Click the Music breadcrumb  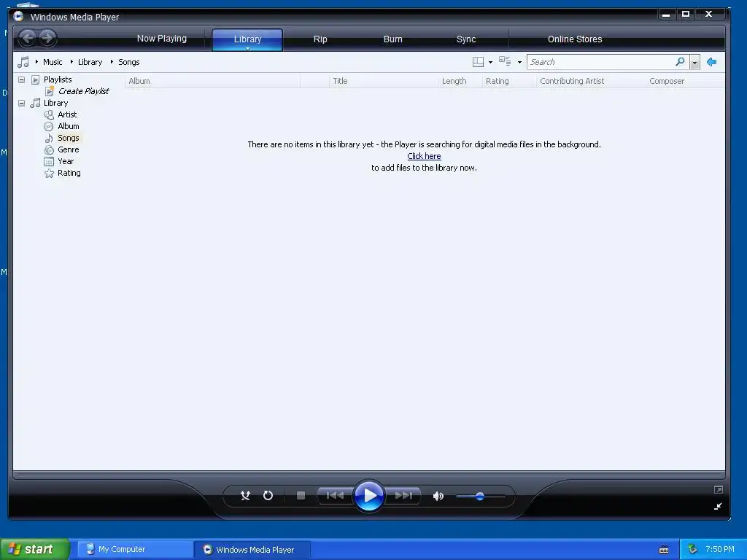[53, 62]
